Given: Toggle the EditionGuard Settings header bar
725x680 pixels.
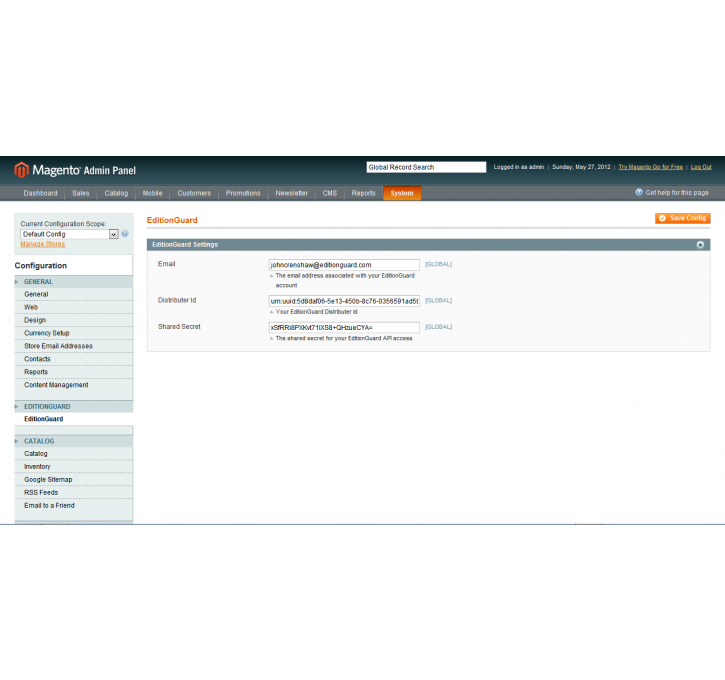Looking at the screenshot, I should pyautogui.click(x=428, y=245).
